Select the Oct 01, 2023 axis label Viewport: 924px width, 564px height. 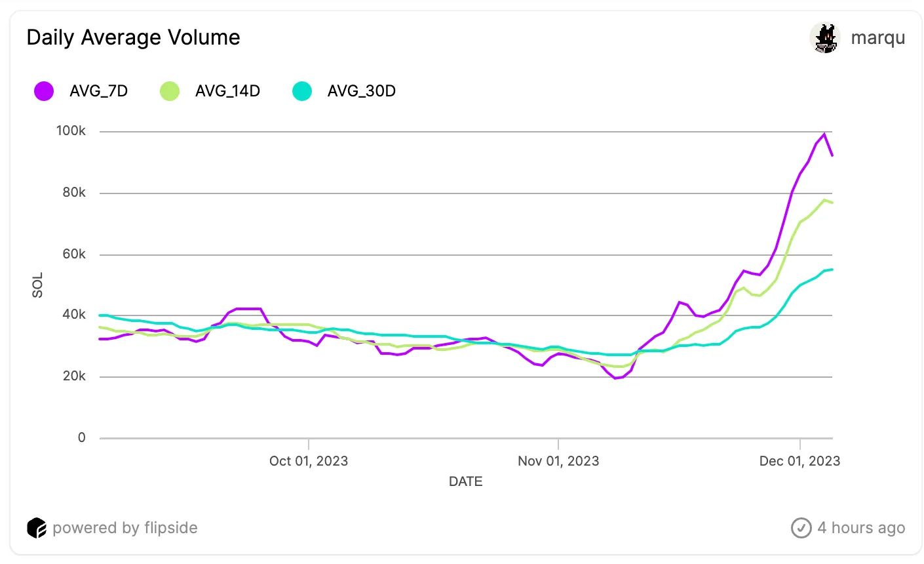(x=309, y=461)
